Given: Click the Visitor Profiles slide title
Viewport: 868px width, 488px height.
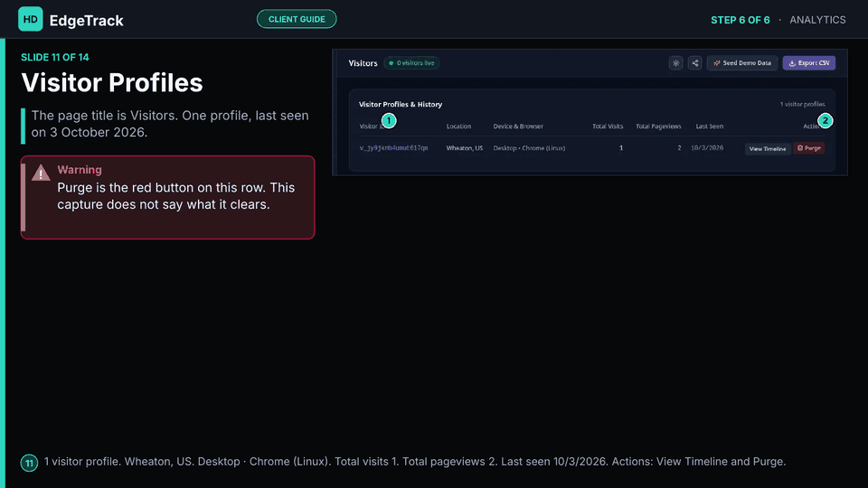Looking at the screenshot, I should pyautogui.click(x=112, y=83).
